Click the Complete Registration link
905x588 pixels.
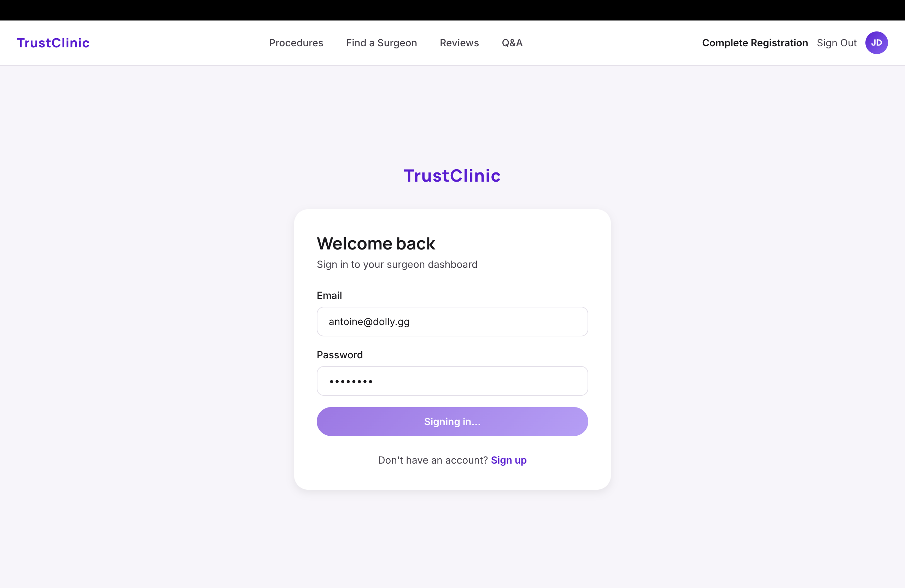click(755, 43)
